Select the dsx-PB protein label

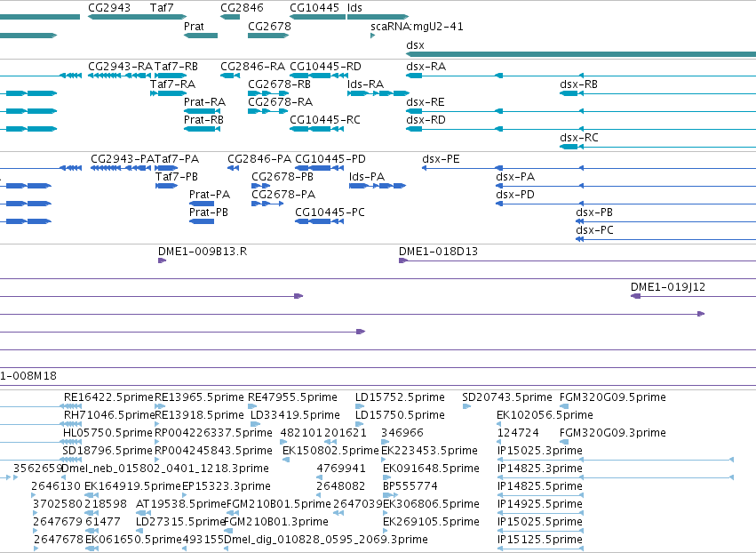point(594,212)
